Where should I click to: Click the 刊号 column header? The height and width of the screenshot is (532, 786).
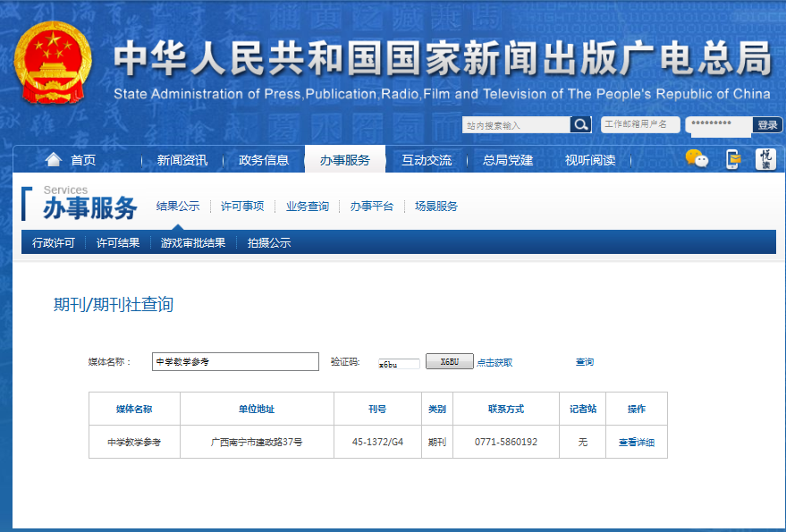point(377,410)
